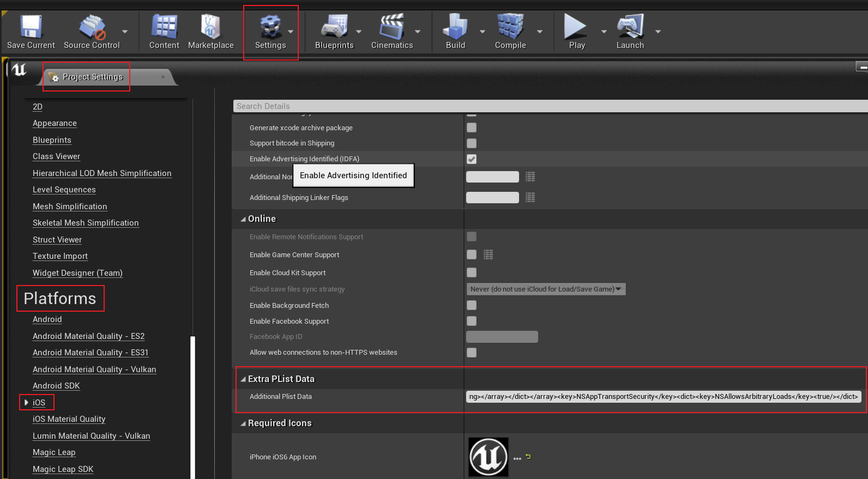Screen dimensions: 868x479
Task: Open the Android platform settings link
Action: pyautogui.click(x=47, y=319)
